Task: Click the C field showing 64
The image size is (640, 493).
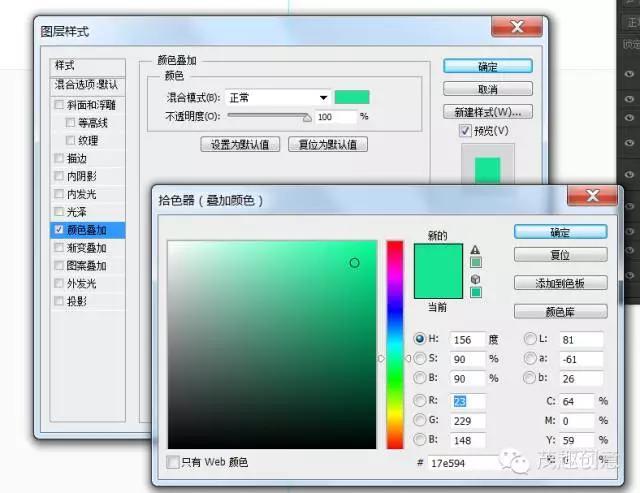Action: [x=577, y=402]
